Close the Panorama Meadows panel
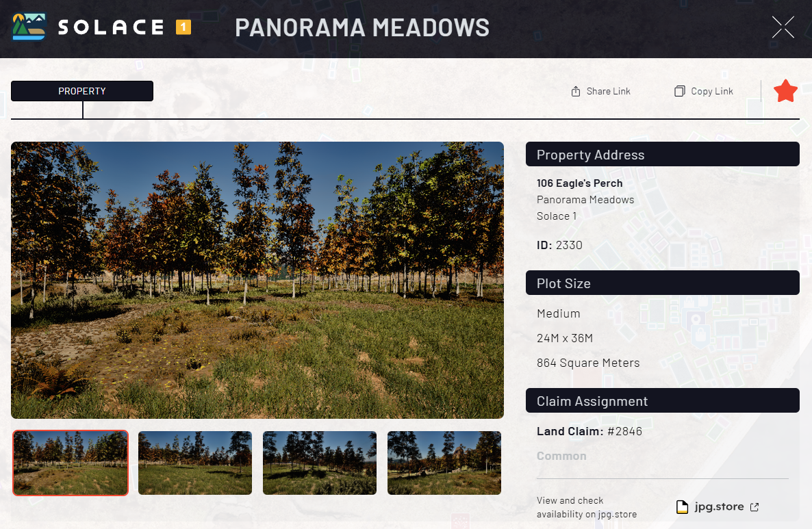The image size is (812, 529). pos(783,27)
